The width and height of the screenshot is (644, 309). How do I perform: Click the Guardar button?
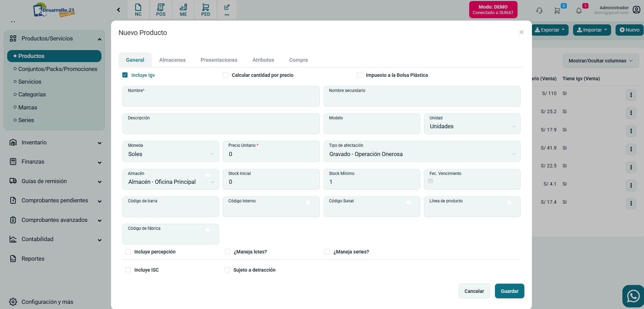(509, 291)
